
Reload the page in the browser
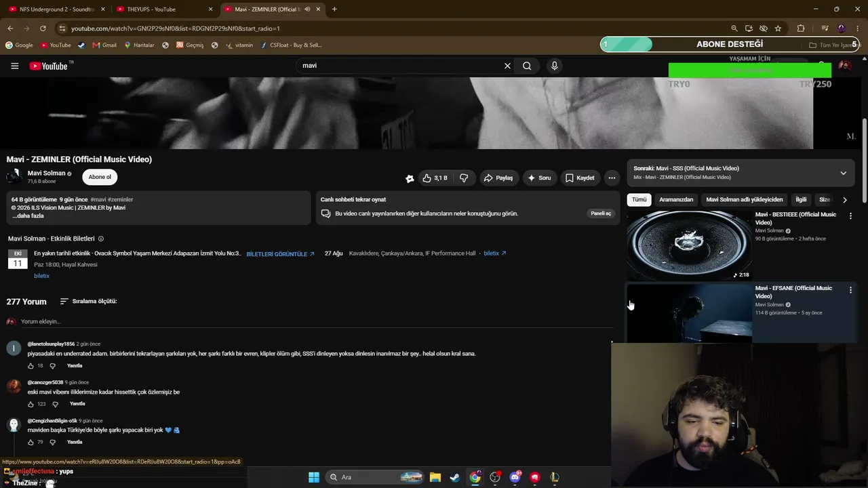click(x=43, y=28)
